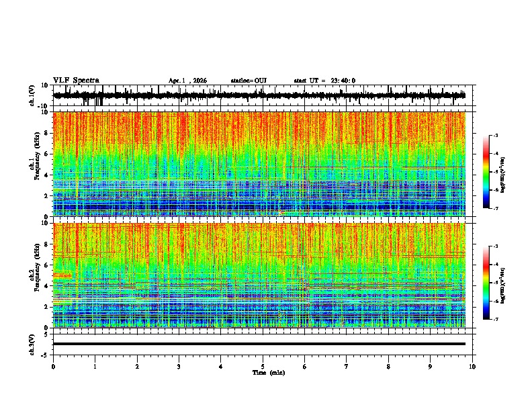The height and width of the screenshot is (411, 532).
Task: Click the "station=OUI" header label
Action: pyautogui.click(x=249, y=81)
